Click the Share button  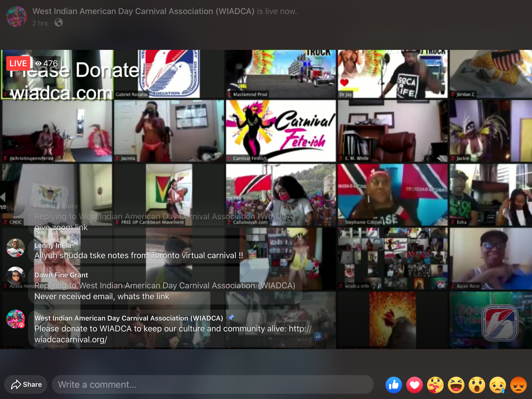pos(26,384)
